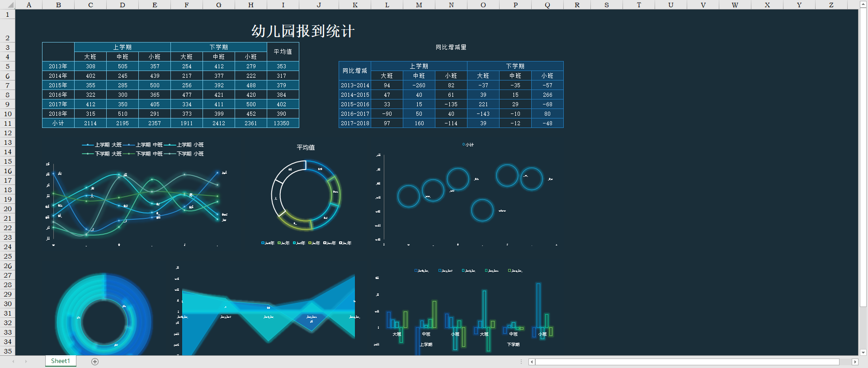The height and width of the screenshot is (368, 868).
Task: Click the vertical scrollbar up arrow
Action: (x=863, y=5)
